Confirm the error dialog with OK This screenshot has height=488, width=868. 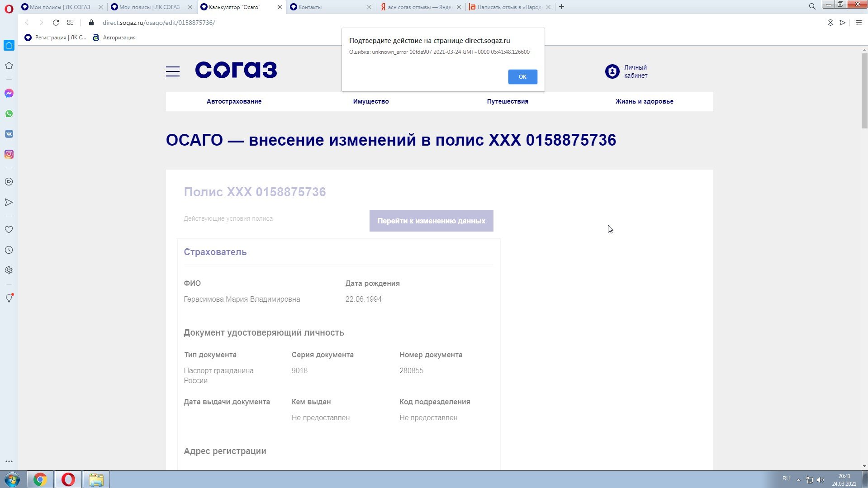(x=522, y=77)
